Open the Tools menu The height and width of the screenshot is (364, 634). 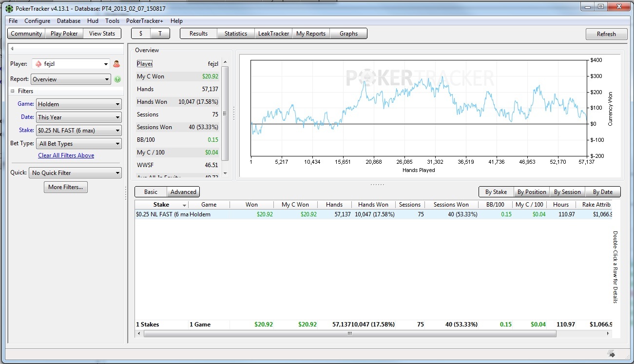(x=112, y=21)
